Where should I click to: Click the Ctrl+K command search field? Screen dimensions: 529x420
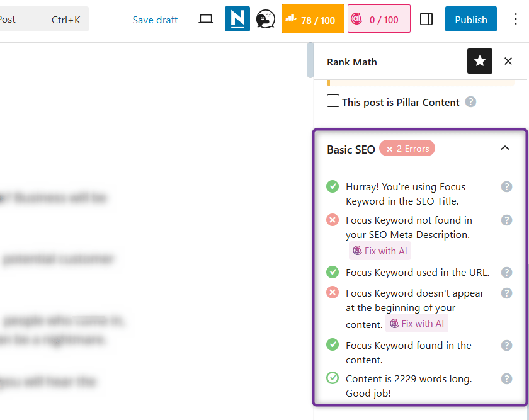pos(43,20)
